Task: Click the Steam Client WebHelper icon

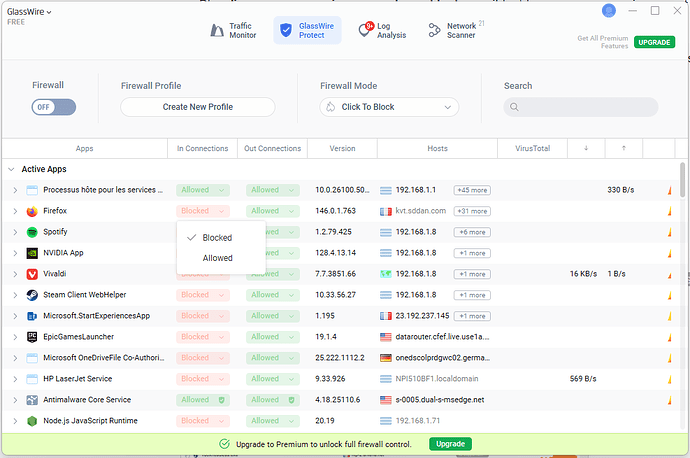Action: pos(32,295)
